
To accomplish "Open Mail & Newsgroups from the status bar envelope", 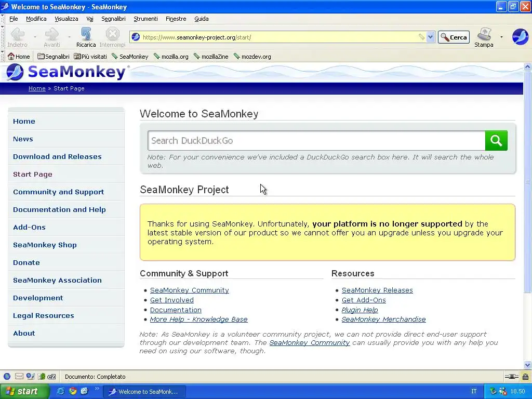I will pyautogui.click(x=19, y=376).
